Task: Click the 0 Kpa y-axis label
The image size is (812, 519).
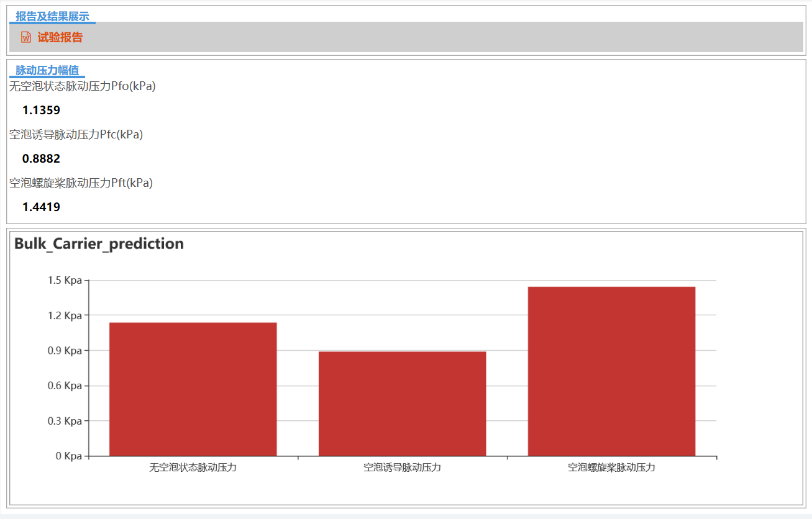Action: click(68, 456)
